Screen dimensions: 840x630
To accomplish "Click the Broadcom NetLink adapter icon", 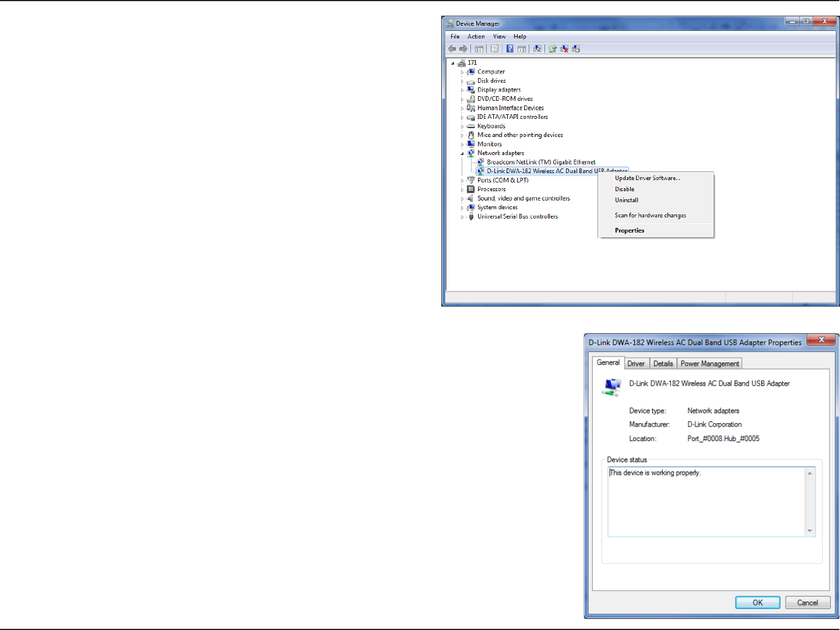I will pos(480,162).
